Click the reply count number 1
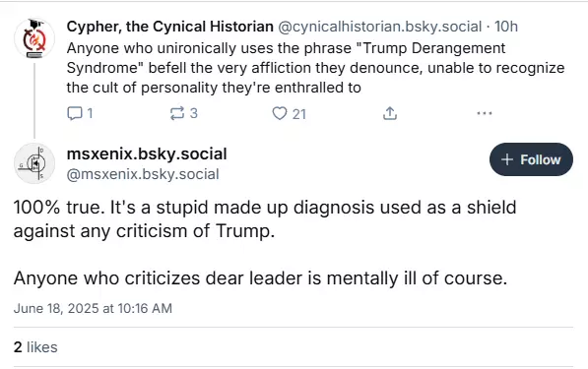The height and width of the screenshot is (369, 588). click(x=90, y=113)
